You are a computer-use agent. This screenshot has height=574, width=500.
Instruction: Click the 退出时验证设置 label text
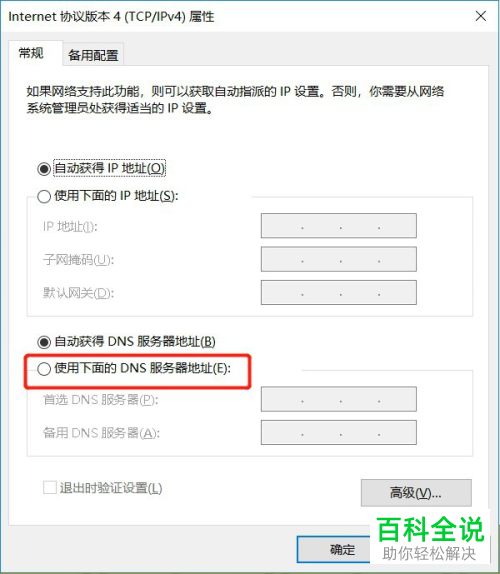[x=111, y=488]
